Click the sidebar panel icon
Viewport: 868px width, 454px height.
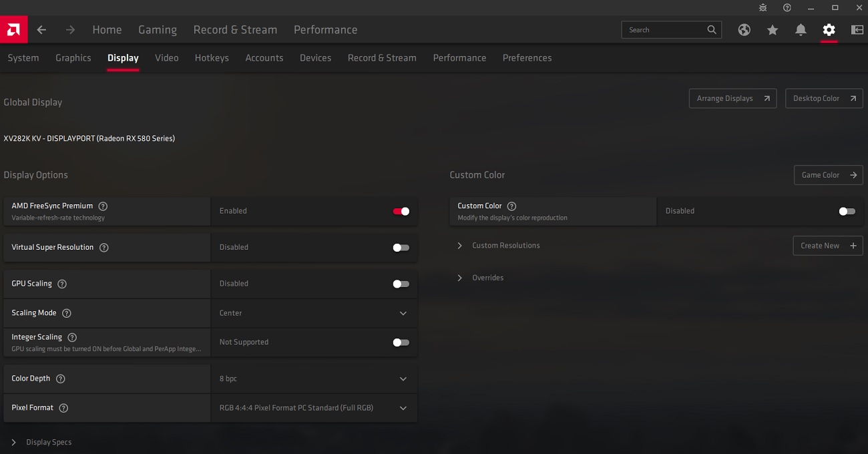pos(857,29)
